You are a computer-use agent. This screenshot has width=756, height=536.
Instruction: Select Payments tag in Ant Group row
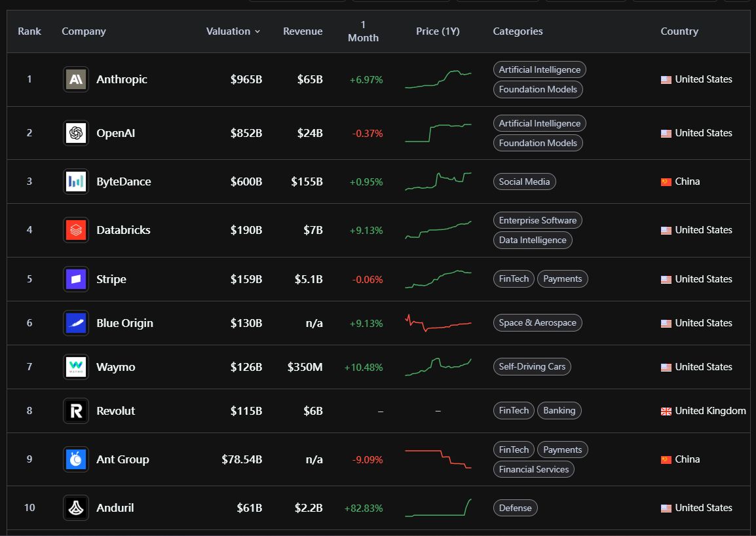pyautogui.click(x=563, y=450)
